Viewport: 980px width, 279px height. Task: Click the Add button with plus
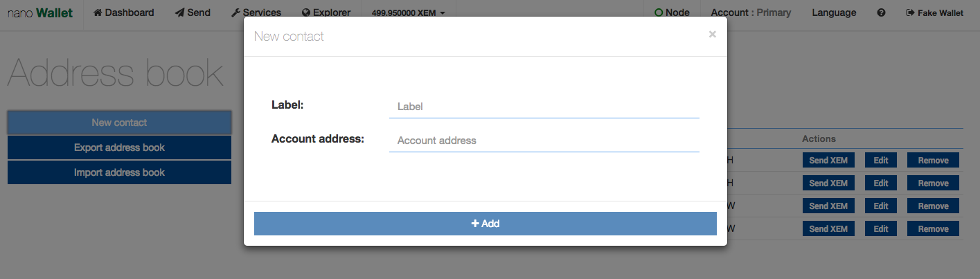click(485, 224)
